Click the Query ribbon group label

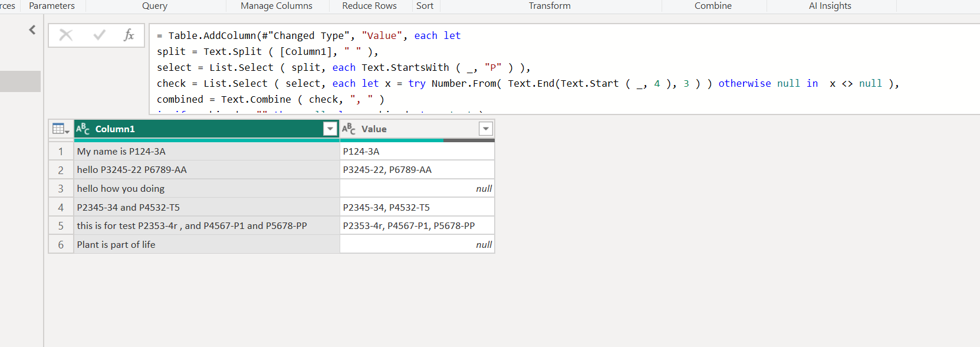pos(154,6)
